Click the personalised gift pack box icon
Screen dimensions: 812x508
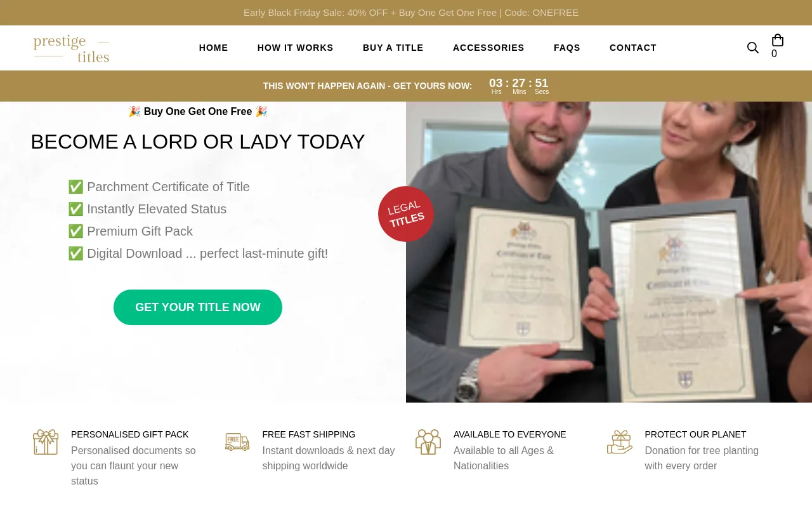click(46, 442)
